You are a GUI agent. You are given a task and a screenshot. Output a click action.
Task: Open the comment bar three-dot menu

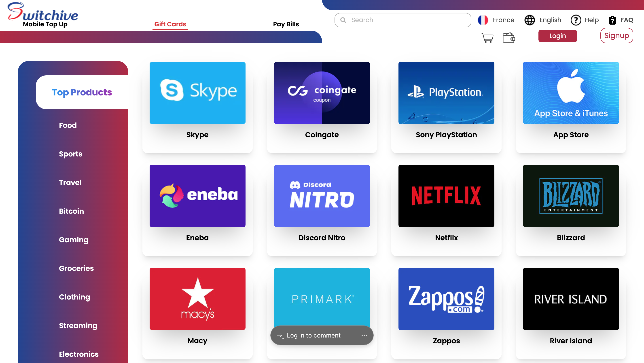pyautogui.click(x=364, y=335)
